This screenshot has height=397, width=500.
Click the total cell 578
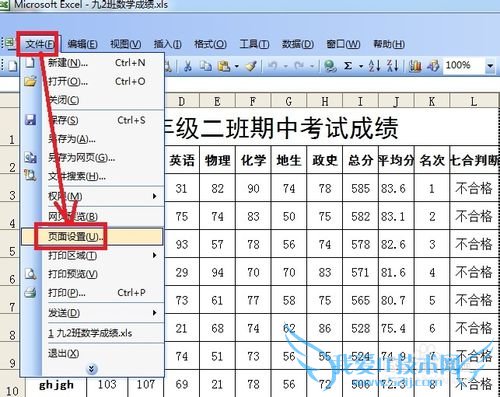pyautogui.click(x=360, y=244)
